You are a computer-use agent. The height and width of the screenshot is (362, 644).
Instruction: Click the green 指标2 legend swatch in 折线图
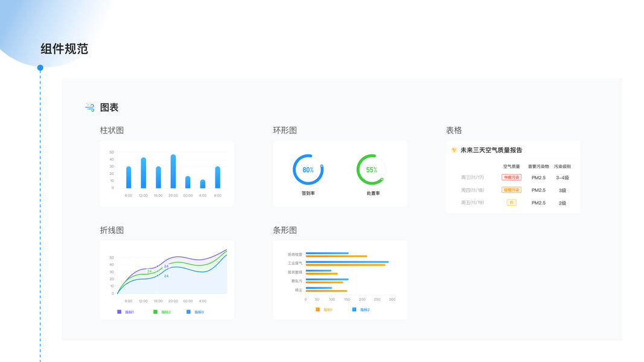(155, 312)
